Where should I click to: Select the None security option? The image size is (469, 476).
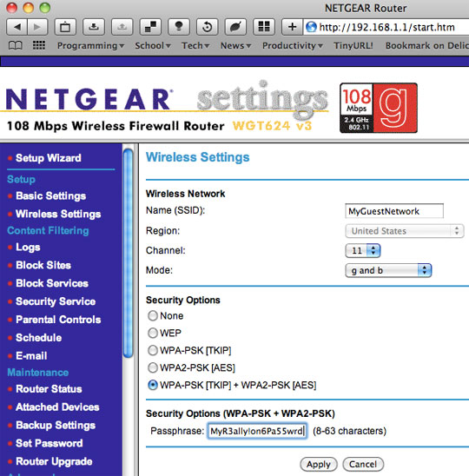coord(152,315)
